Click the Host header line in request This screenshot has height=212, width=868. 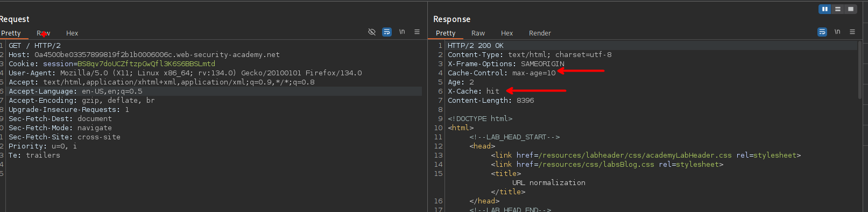tap(144, 55)
